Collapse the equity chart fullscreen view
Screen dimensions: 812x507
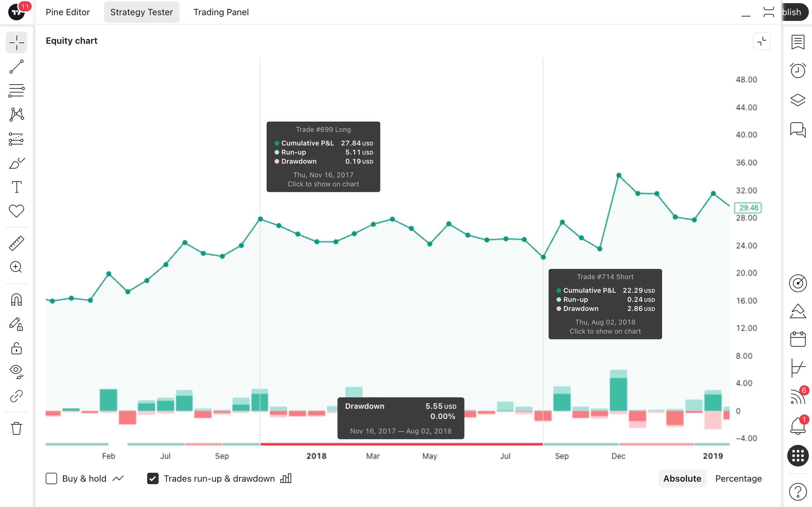pos(762,41)
